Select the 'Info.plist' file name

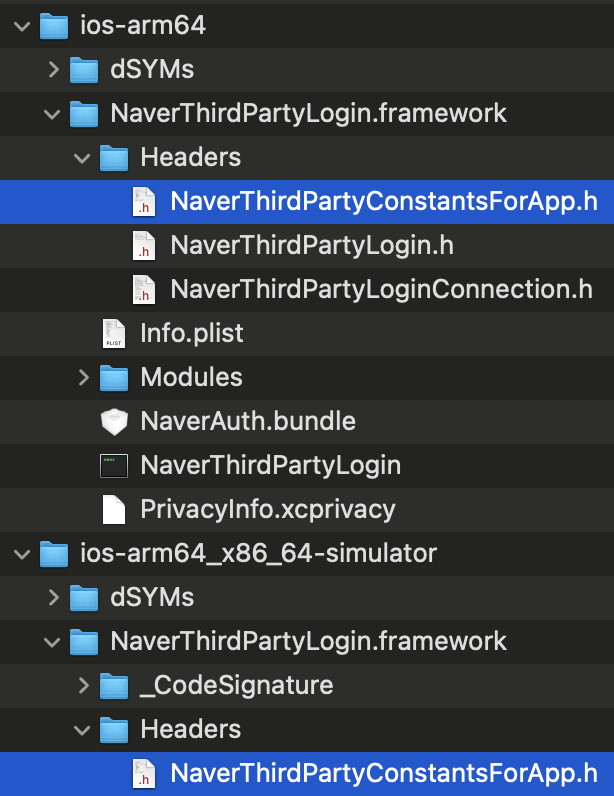pos(191,334)
